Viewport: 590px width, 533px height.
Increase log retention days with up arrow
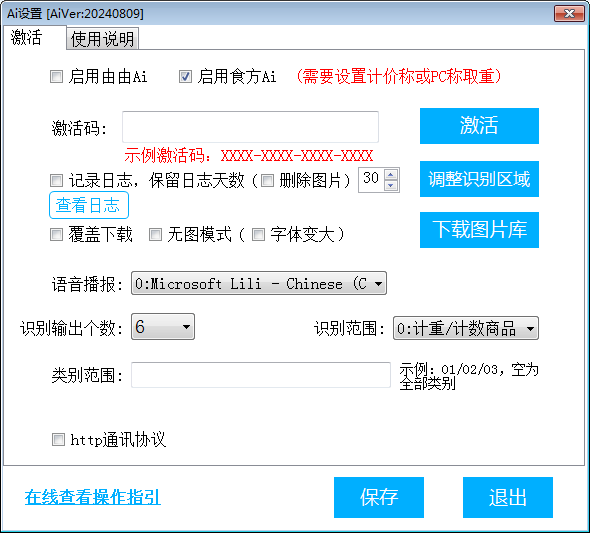pyautogui.click(x=391, y=175)
